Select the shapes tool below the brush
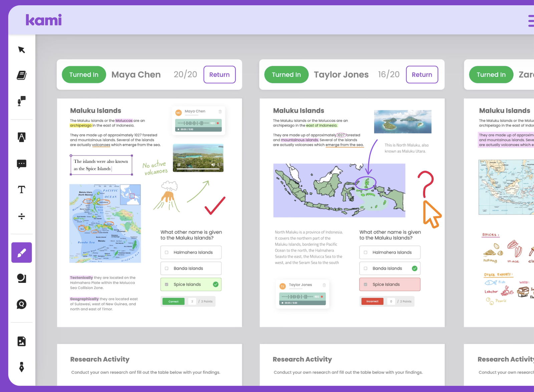This screenshot has height=392, width=534. (x=21, y=278)
